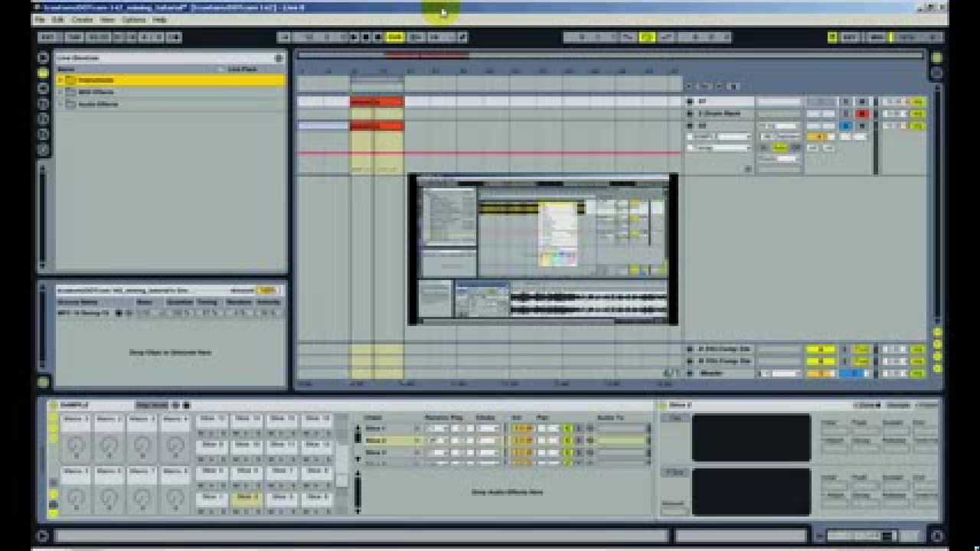Click the highlighted Slice 2 drum pad

(247, 499)
